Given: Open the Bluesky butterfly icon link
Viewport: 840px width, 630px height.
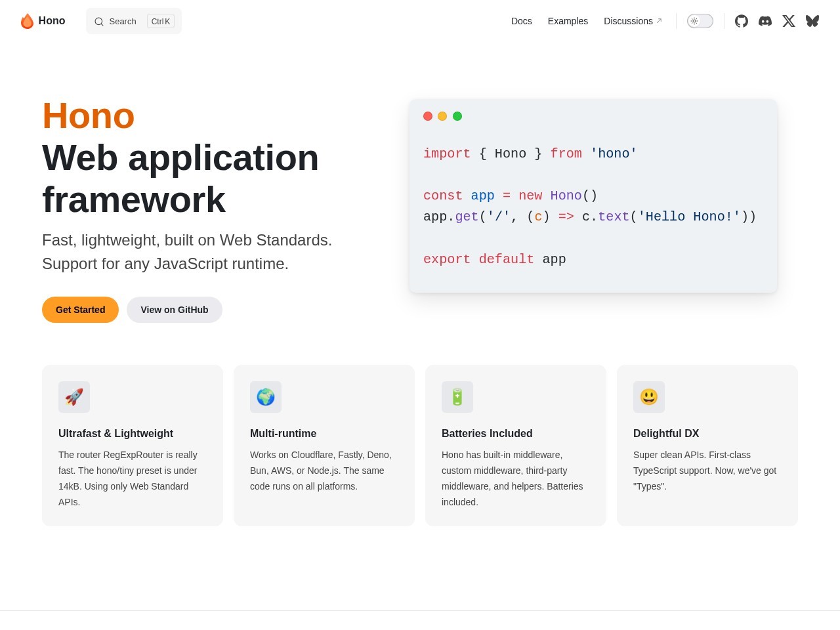Looking at the screenshot, I should point(812,21).
